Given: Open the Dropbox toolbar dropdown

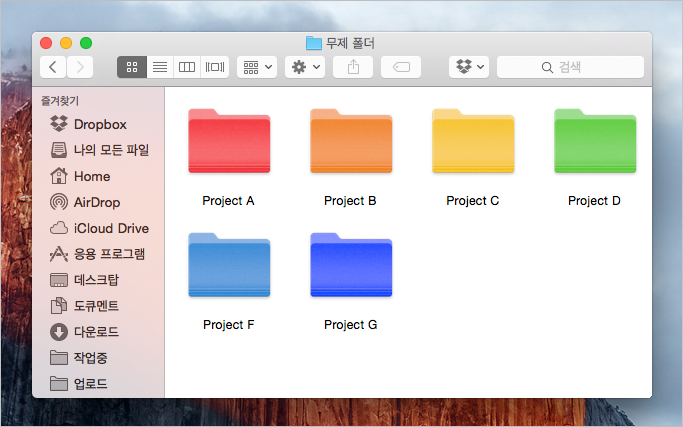Looking at the screenshot, I should [x=469, y=67].
